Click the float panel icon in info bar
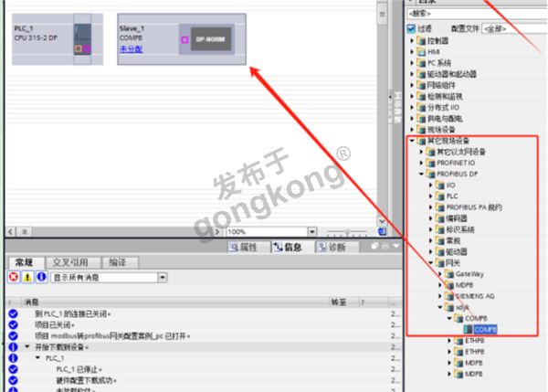 [x=374, y=247]
